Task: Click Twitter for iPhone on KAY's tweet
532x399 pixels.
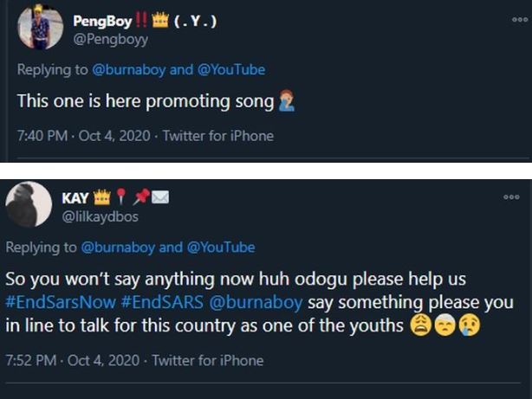Action: (207, 360)
